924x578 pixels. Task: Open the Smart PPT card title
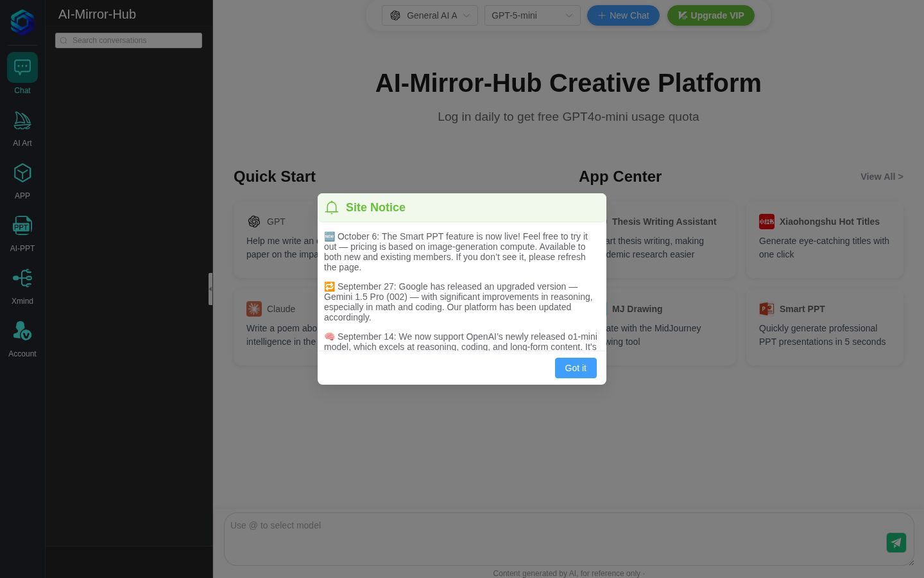pyautogui.click(x=802, y=309)
